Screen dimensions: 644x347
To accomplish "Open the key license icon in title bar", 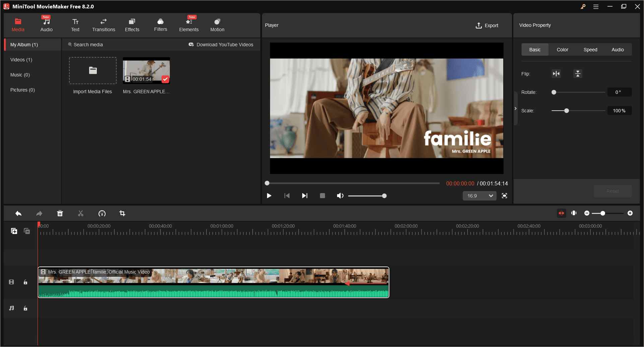I will (x=583, y=6).
